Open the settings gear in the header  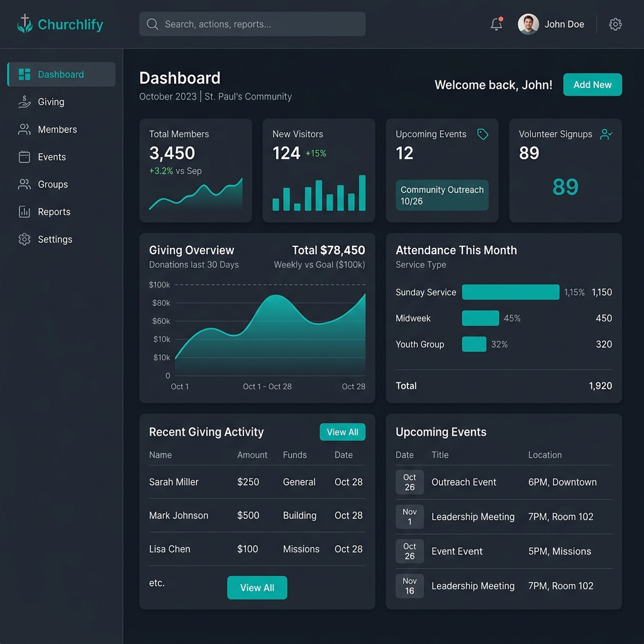coord(615,25)
